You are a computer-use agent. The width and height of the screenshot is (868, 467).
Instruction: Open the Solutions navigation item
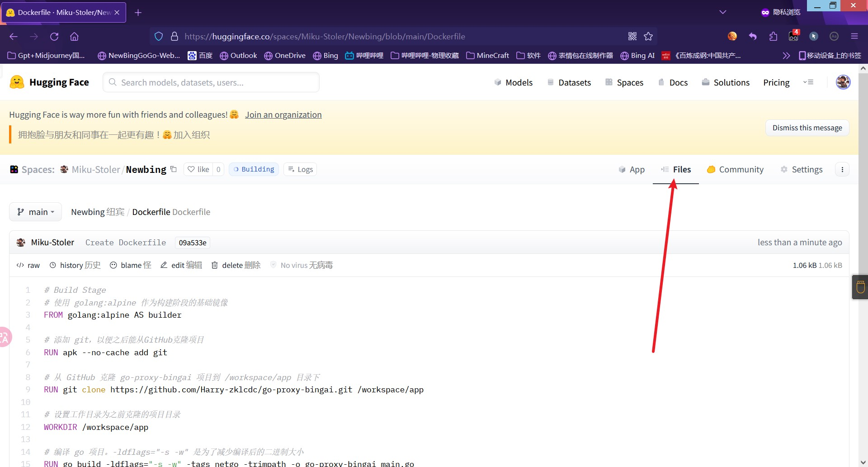(726, 82)
